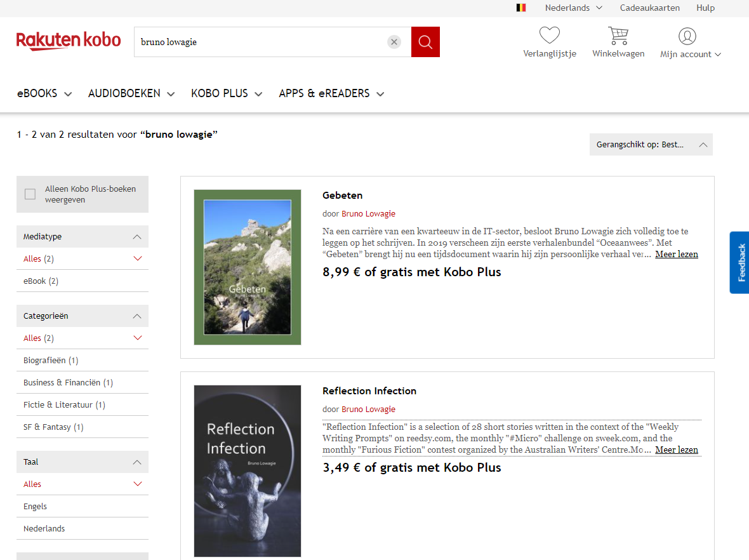The width and height of the screenshot is (749, 560).
Task: Collapse the Categorieën filter section
Action: (x=82, y=316)
